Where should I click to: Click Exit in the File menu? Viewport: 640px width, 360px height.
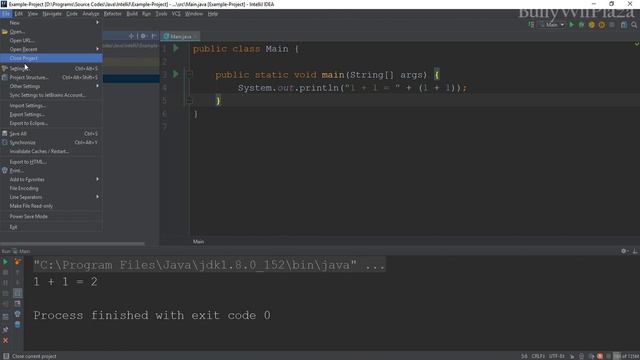[x=51, y=227]
